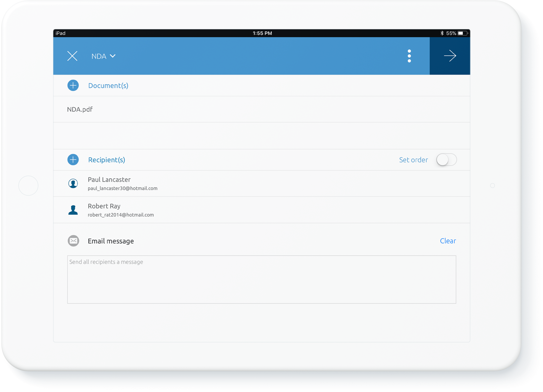Open Robert Ray's person icon
543x392 pixels.
(73, 210)
